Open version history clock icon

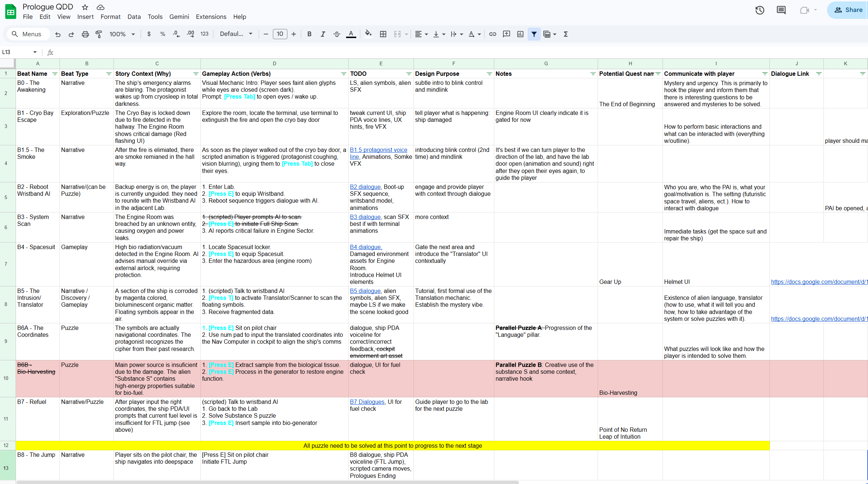click(x=760, y=10)
